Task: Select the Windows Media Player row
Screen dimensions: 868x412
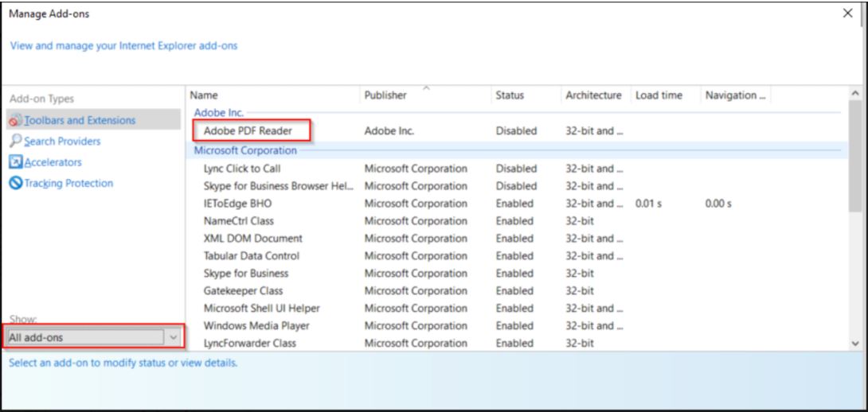Action: click(x=256, y=325)
